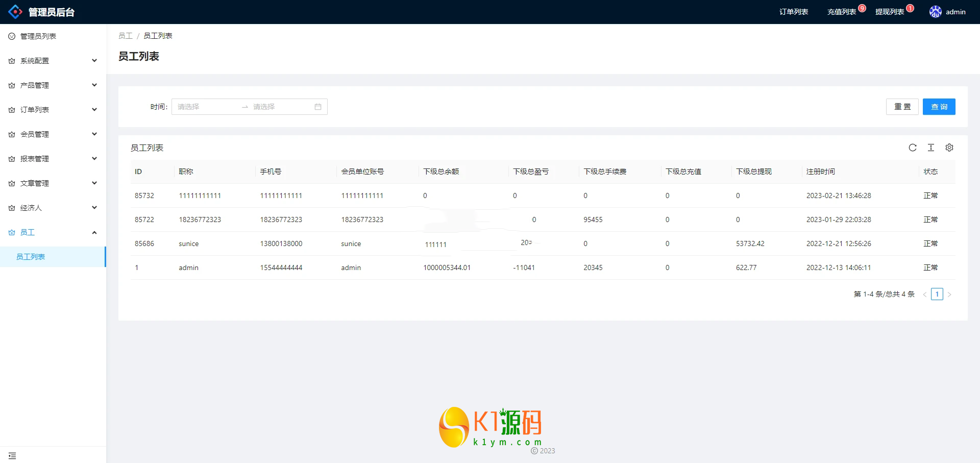The height and width of the screenshot is (463, 980).
Task: Collapse the 员工 sidebar menu
Action: (x=53, y=232)
